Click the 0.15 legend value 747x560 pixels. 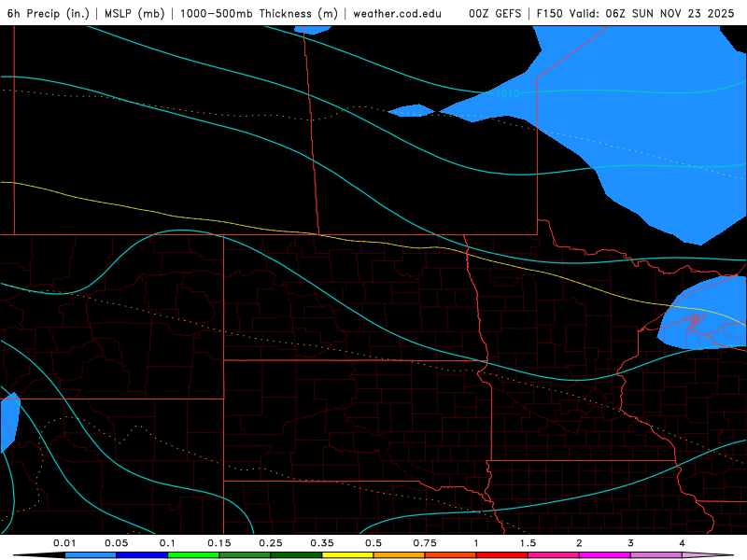[x=219, y=543]
